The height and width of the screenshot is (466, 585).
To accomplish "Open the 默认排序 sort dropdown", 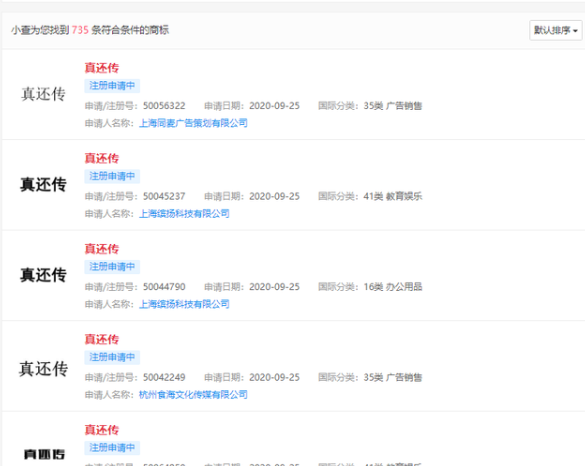I will coord(556,30).
